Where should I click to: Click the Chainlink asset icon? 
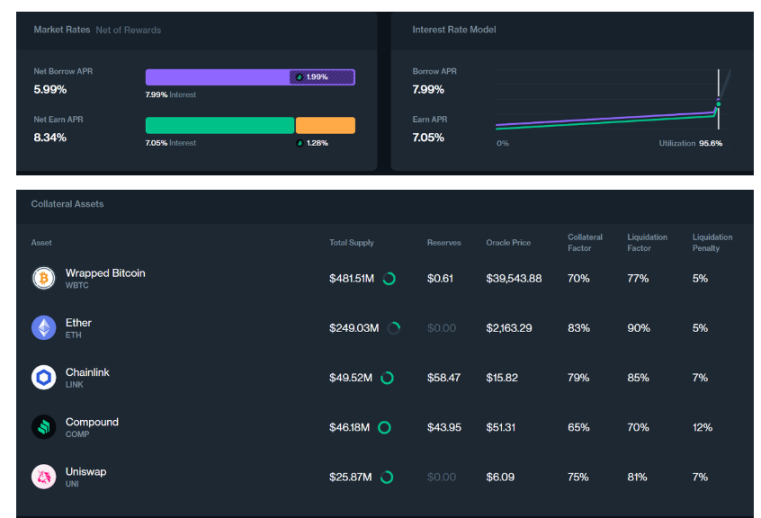pos(44,377)
